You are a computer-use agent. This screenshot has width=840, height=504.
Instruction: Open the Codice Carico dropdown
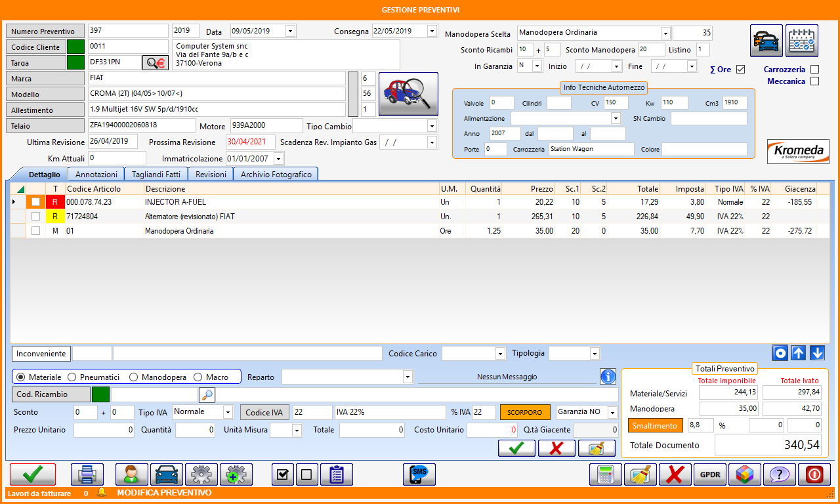click(x=501, y=354)
